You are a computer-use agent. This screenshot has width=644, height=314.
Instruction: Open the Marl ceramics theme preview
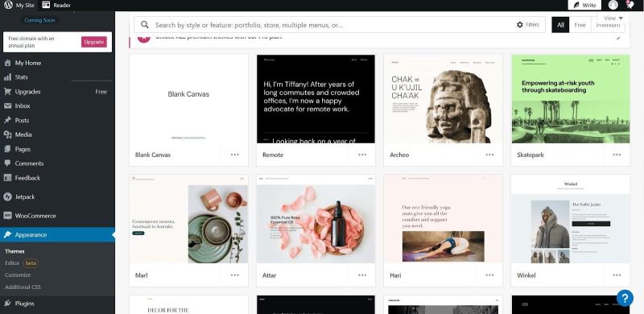[x=188, y=219]
